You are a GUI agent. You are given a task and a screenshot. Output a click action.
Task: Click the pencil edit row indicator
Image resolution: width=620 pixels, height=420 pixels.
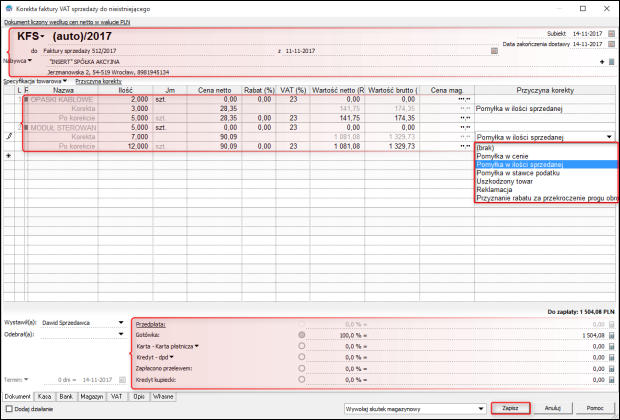[x=9, y=136]
